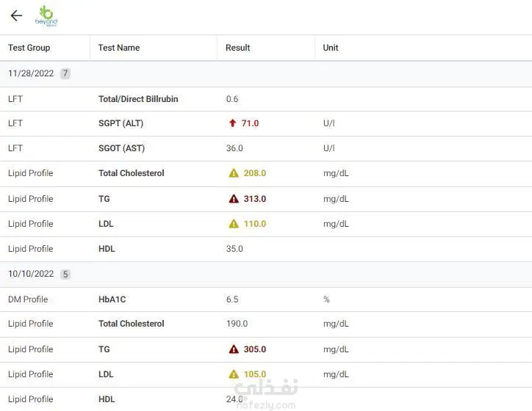
Task: Click the 190.0 cholesterol result
Action: point(237,324)
